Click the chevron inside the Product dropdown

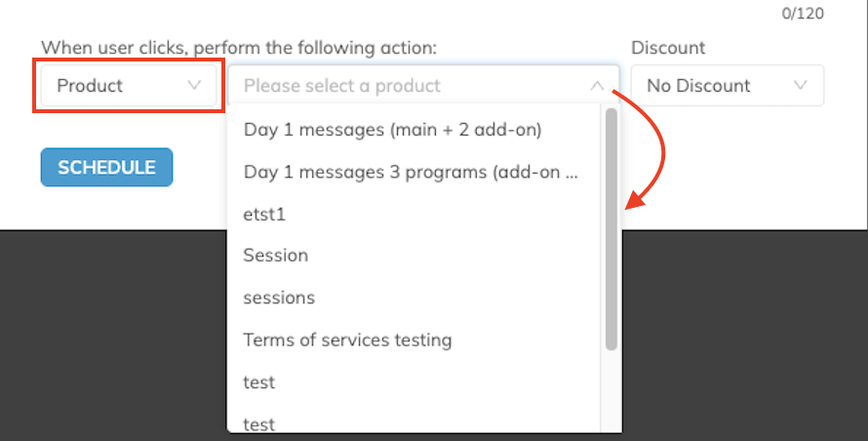pyautogui.click(x=194, y=85)
